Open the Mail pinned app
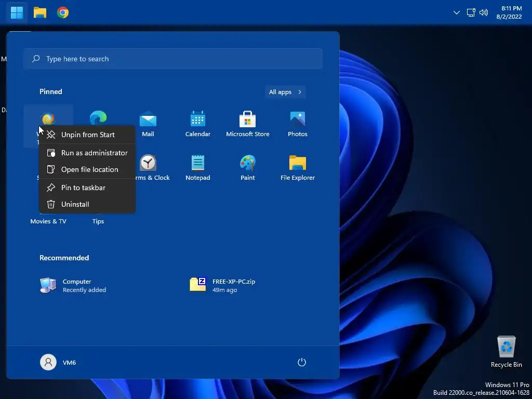The image size is (532, 399). click(148, 124)
